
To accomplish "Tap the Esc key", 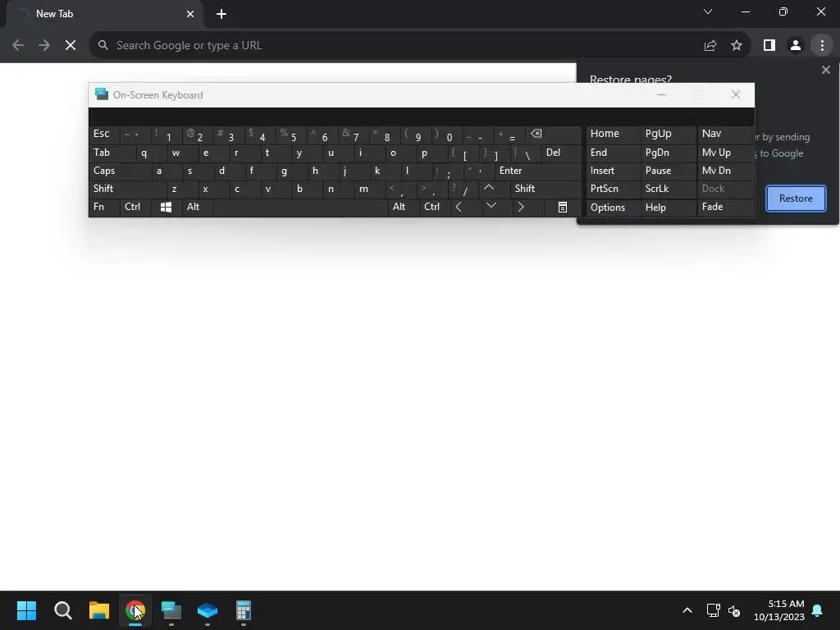I will (x=104, y=134).
